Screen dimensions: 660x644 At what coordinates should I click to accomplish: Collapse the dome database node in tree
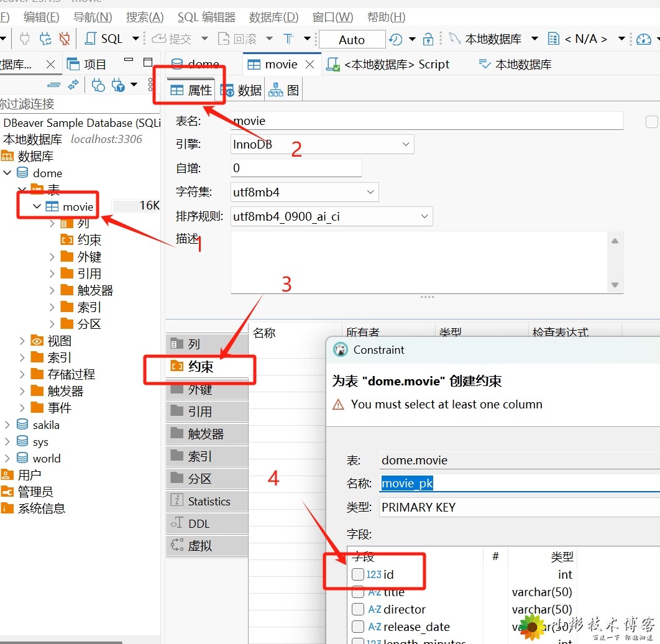(7, 173)
